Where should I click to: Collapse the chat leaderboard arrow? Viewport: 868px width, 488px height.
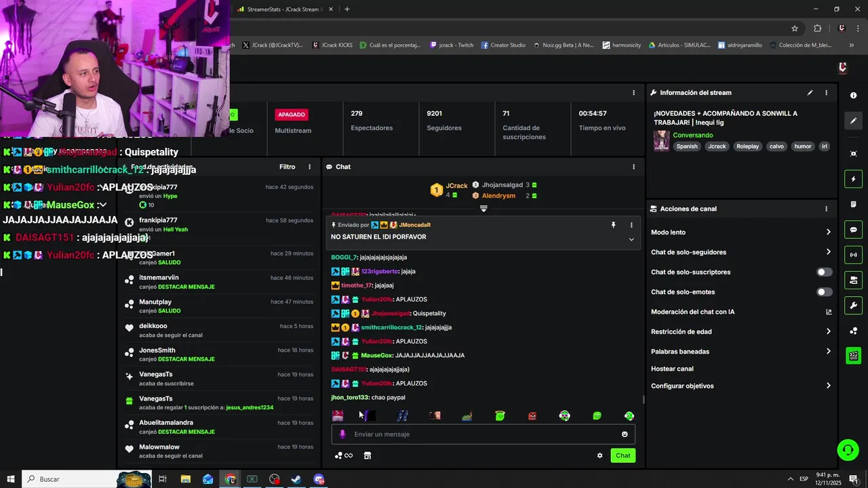(484, 209)
